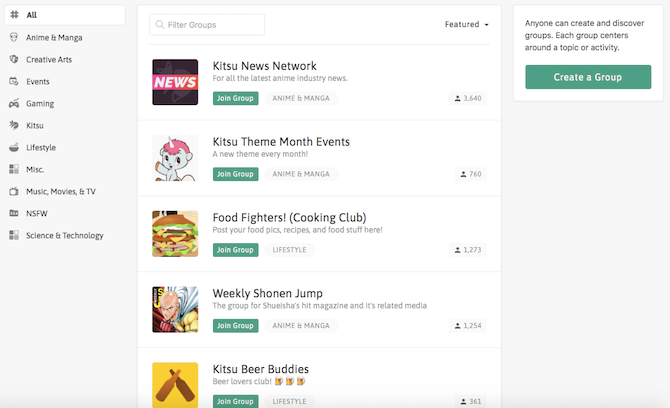This screenshot has height=408, width=670.
Task: Focus the Filter Groups search field
Action: pos(207,25)
